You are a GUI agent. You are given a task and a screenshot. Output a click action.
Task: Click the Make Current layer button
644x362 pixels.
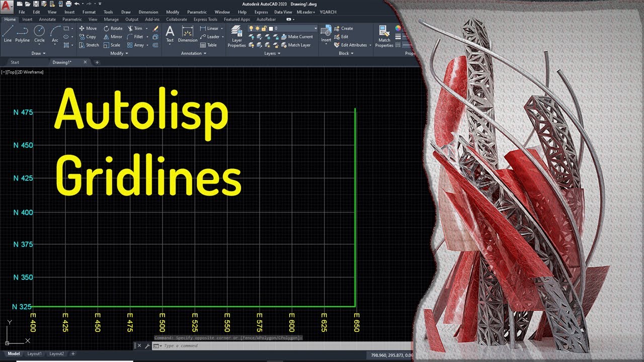(x=297, y=37)
